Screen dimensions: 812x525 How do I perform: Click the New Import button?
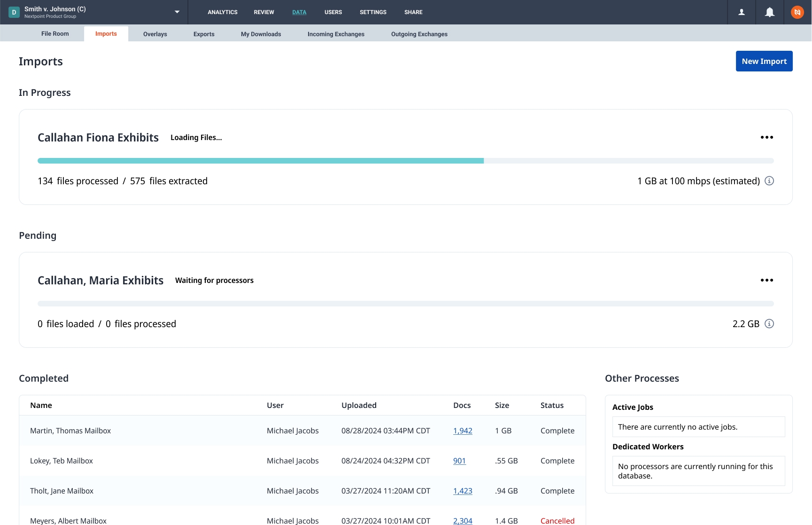point(764,61)
